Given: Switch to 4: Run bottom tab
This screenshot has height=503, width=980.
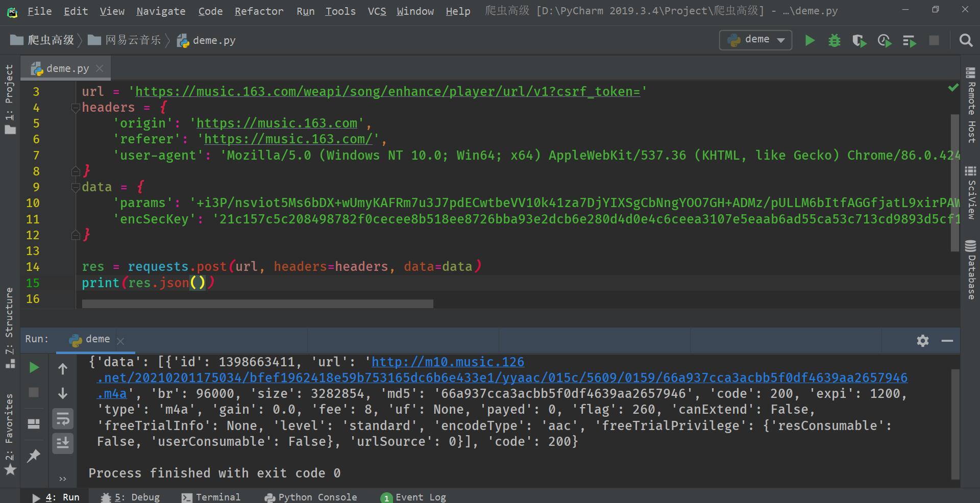Looking at the screenshot, I should (56, 497).
